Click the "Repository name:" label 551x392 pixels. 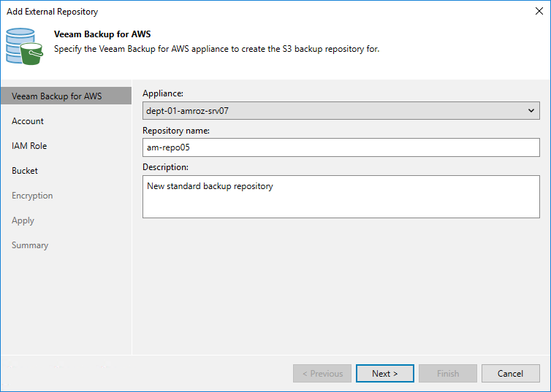point(176,131)
